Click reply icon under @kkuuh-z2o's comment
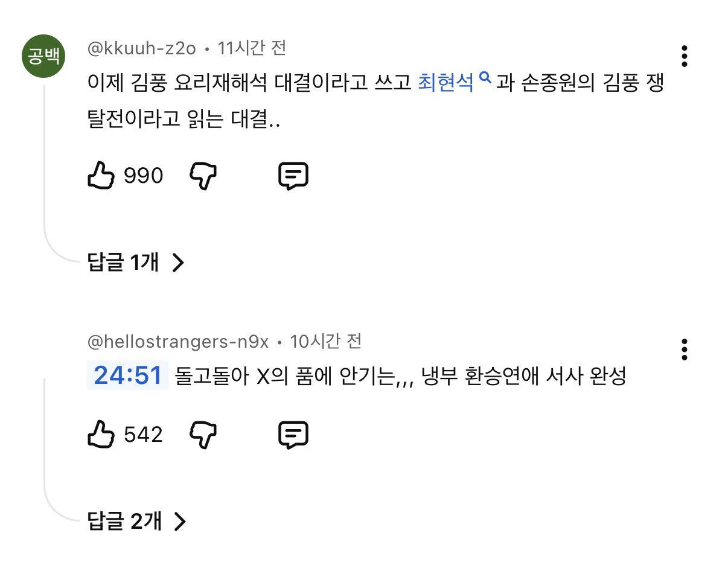The height and width of the screenshot is (565, 728). click(x=293, y=176)
